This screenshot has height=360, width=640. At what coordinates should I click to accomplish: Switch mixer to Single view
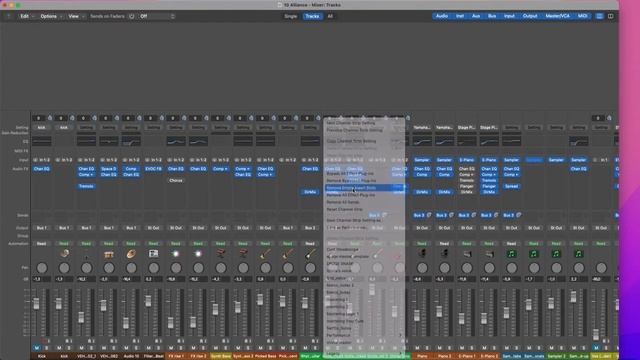(291, 16)
